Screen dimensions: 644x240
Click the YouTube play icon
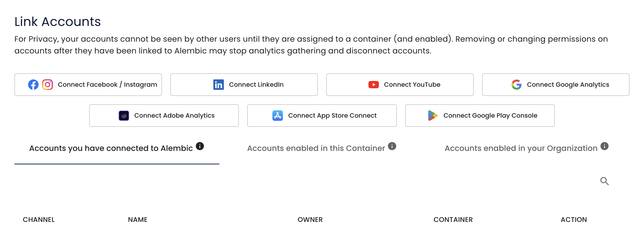pos(373,84)
